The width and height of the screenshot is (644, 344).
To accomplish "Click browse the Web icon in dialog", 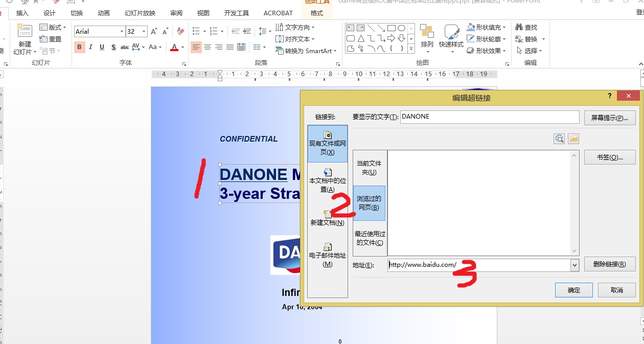I will 559,139.
